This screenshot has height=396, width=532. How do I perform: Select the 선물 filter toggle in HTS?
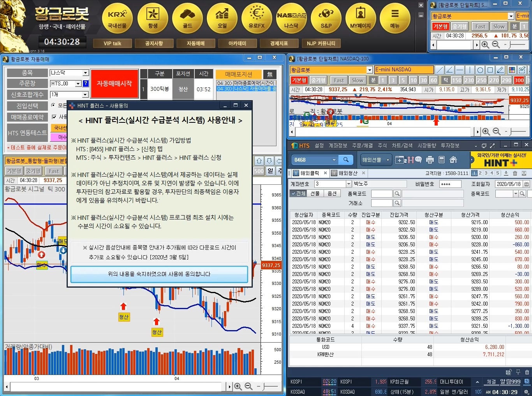315,194
